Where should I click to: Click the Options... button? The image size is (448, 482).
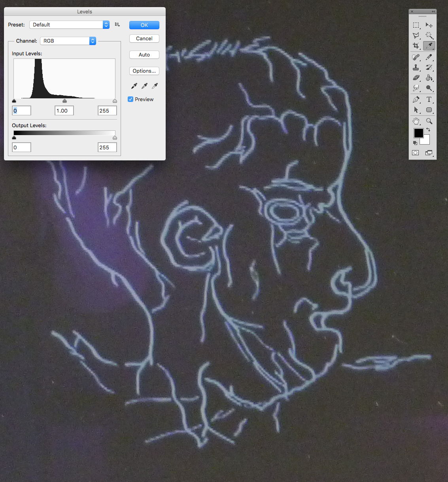pos(144,71)
